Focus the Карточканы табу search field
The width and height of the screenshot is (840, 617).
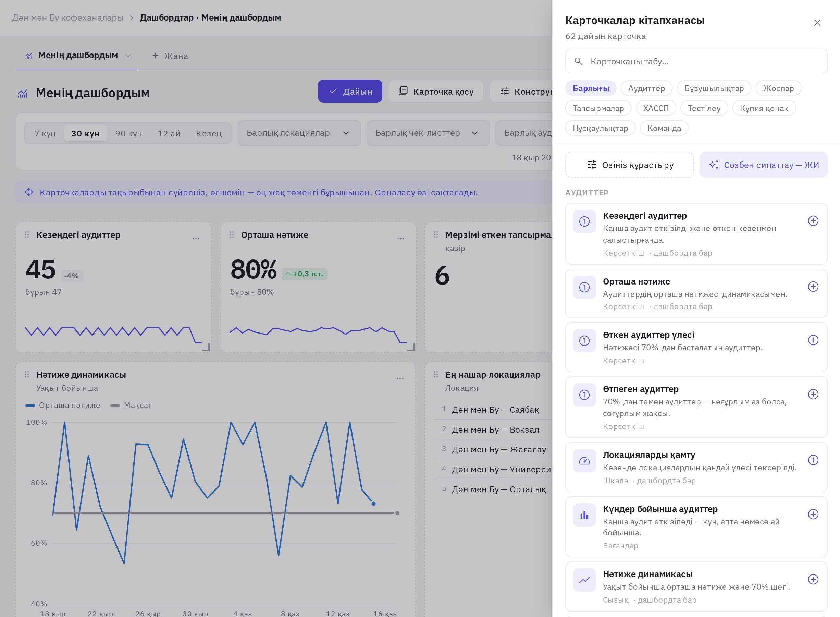point(696,61)
